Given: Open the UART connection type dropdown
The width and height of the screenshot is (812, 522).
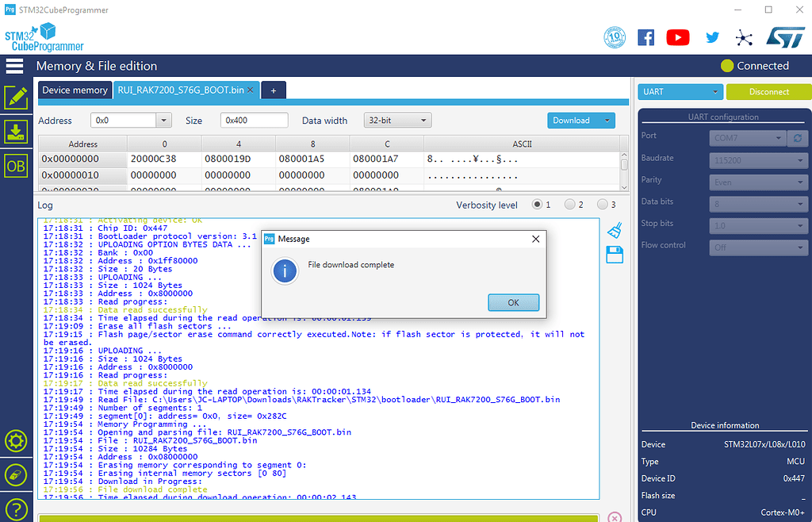Looking at the screenshot, I should pos(680,91).
